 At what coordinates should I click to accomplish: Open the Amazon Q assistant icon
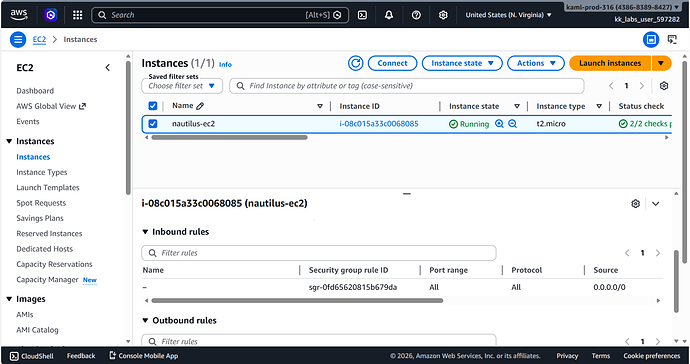coord(51,15)
